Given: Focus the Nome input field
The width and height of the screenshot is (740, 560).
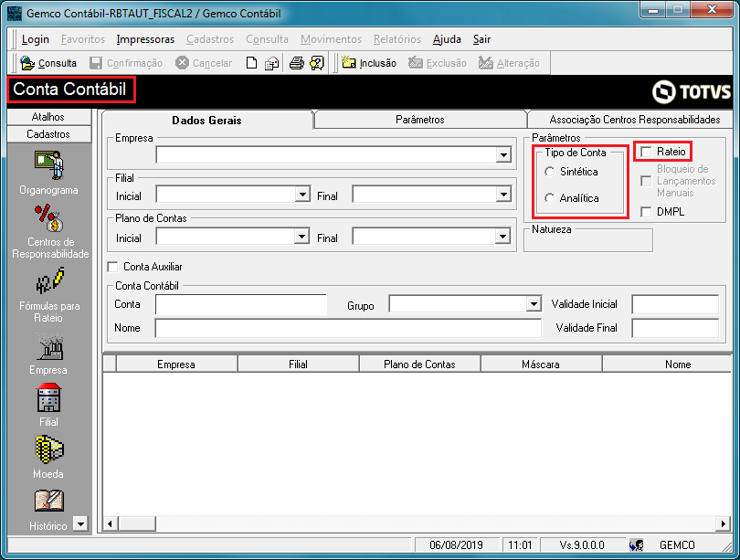Looking at the screenshot, I should coord(348,328).
